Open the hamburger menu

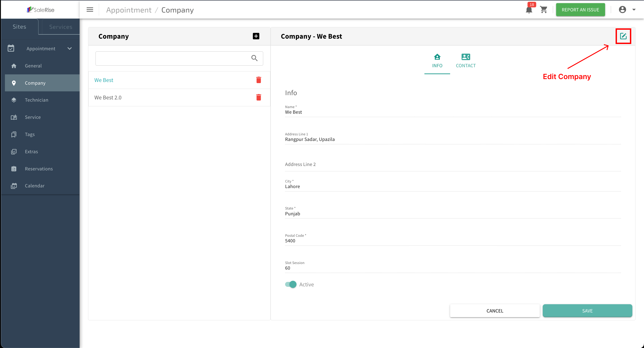click(x=90, y=10)
